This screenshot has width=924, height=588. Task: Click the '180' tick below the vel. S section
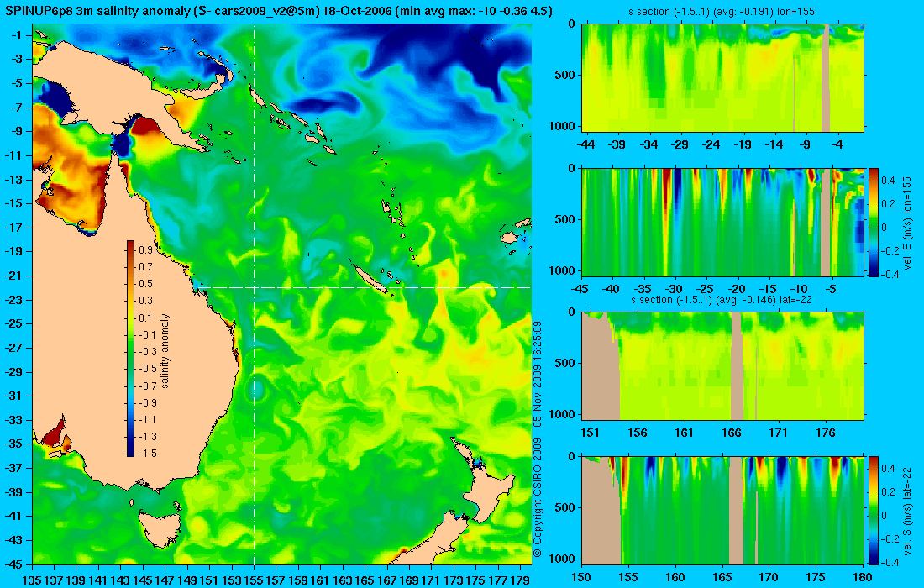coord(863,577)
